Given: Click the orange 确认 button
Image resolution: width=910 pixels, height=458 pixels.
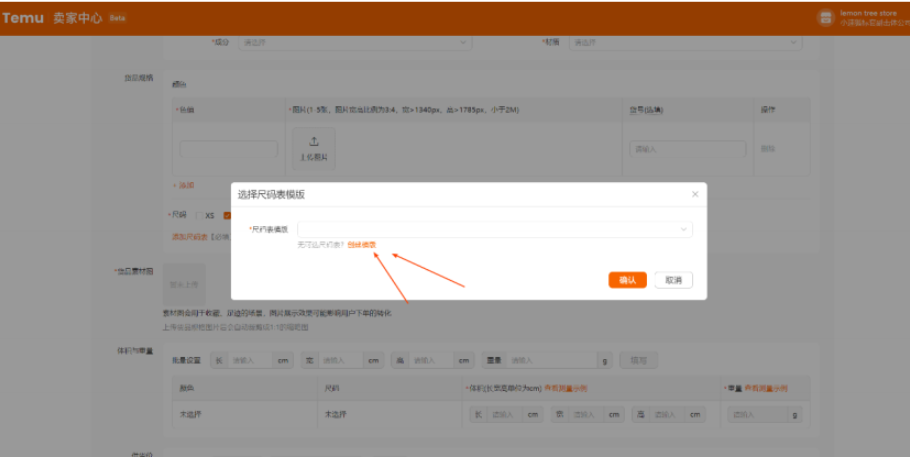Looking at the screenshot, I should [627, 280].
